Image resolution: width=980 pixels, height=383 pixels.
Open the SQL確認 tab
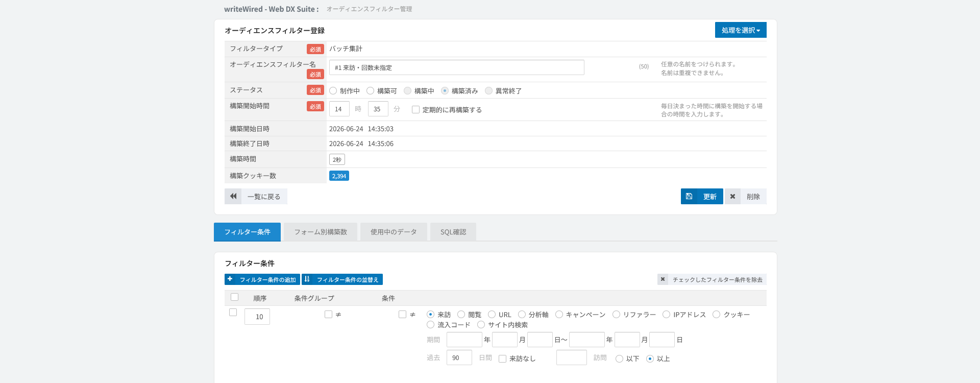click(453, 232)
